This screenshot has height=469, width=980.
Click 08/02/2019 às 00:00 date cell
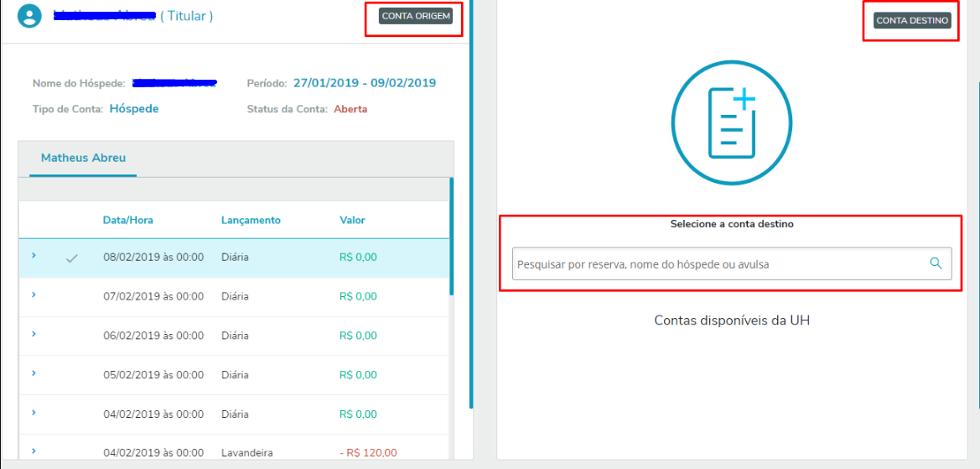[x=153, y=257]
